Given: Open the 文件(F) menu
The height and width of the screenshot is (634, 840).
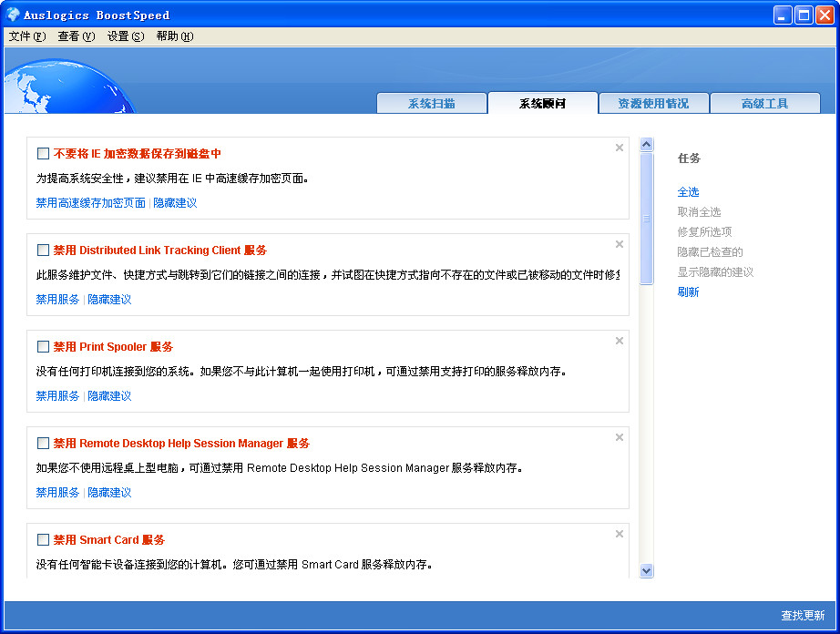Looking at the screenshot, I should point(27,36).
